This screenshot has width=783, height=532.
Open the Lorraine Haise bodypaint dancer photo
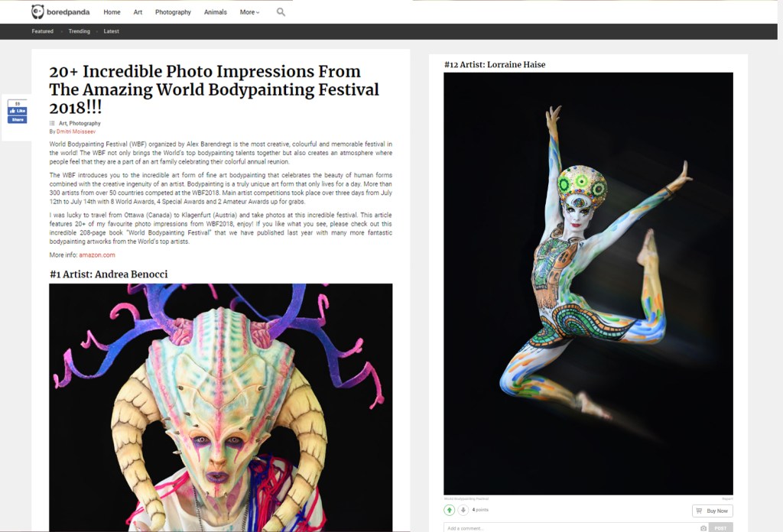[588, 283]
